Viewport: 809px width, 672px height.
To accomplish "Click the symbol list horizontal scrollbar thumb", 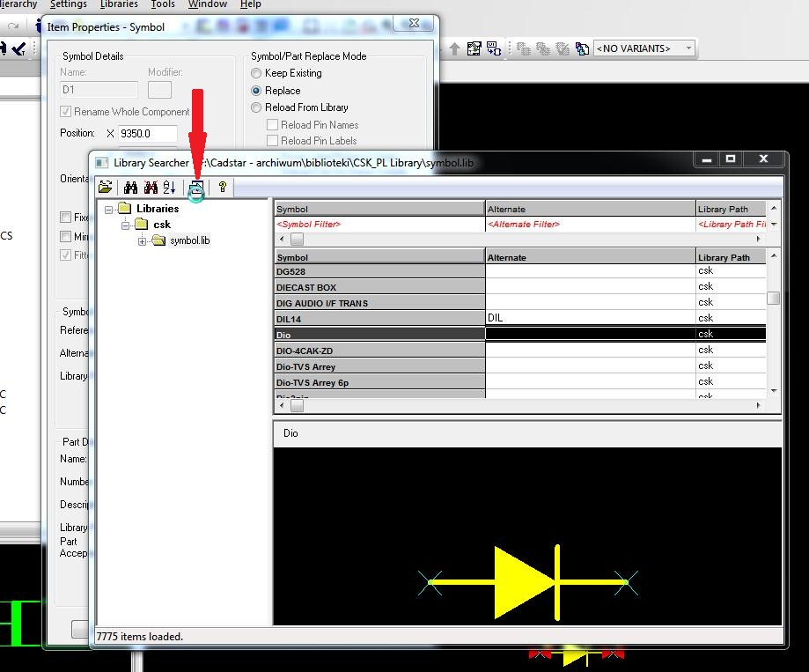I will [x=298, y=406].
